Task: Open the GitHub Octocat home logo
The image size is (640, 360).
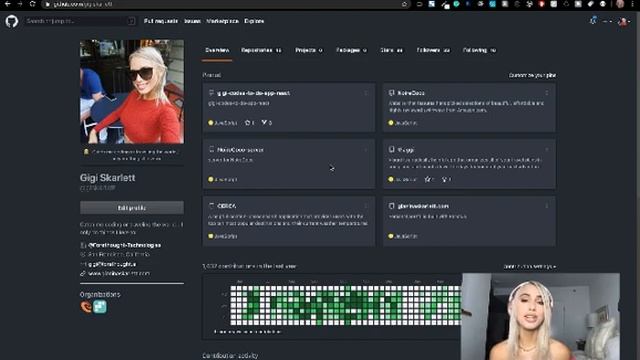Action: coord(12,21)
